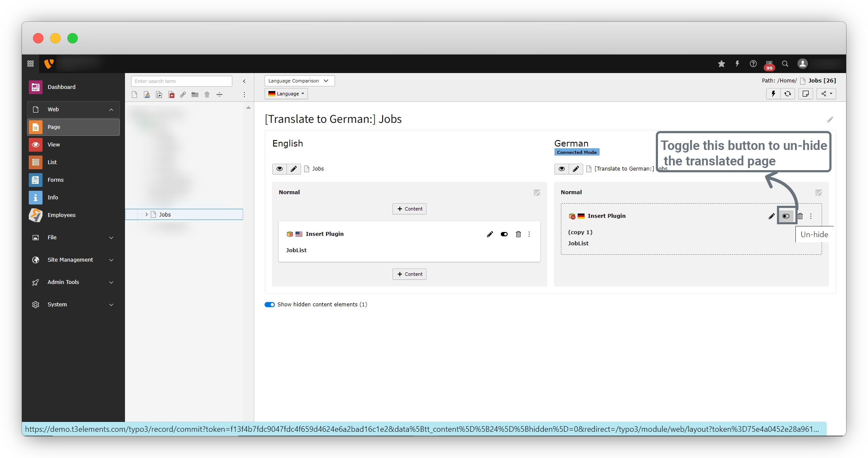Image resolution: width=868 pixels, height=458 pixels.
Task: Click the bookmarks star icon in top bar
Action: click(721, 64)
